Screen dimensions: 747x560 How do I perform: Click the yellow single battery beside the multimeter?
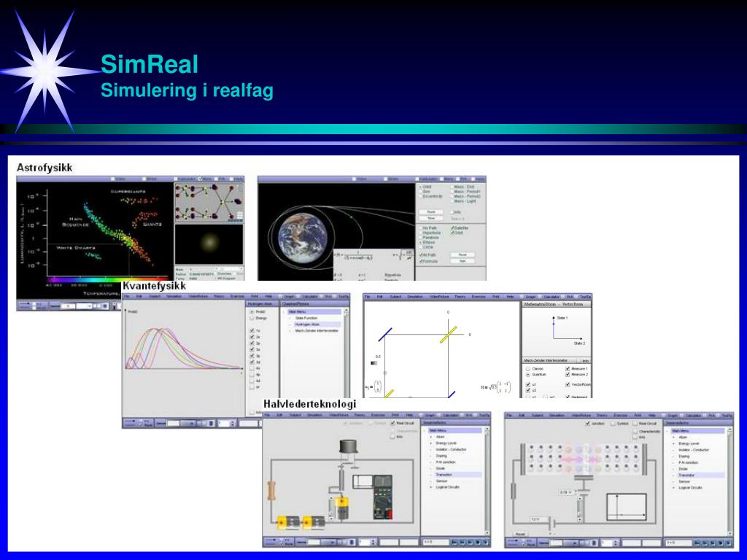tap(341, 507)
